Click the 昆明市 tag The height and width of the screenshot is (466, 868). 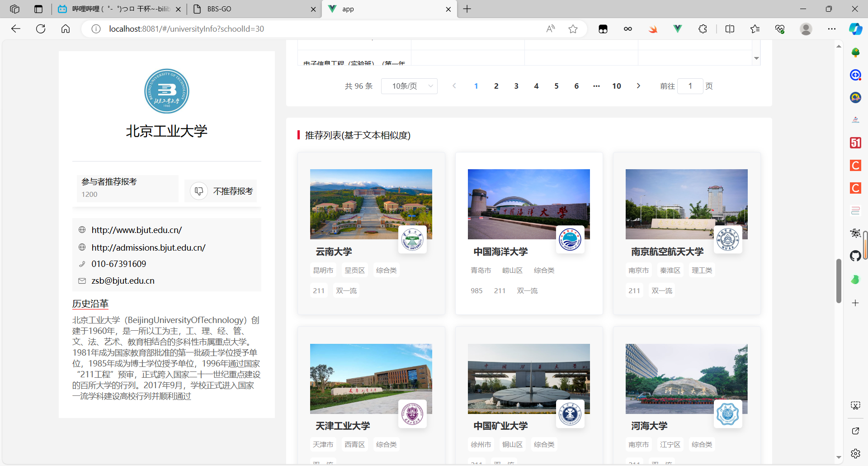tap(323, 270)
